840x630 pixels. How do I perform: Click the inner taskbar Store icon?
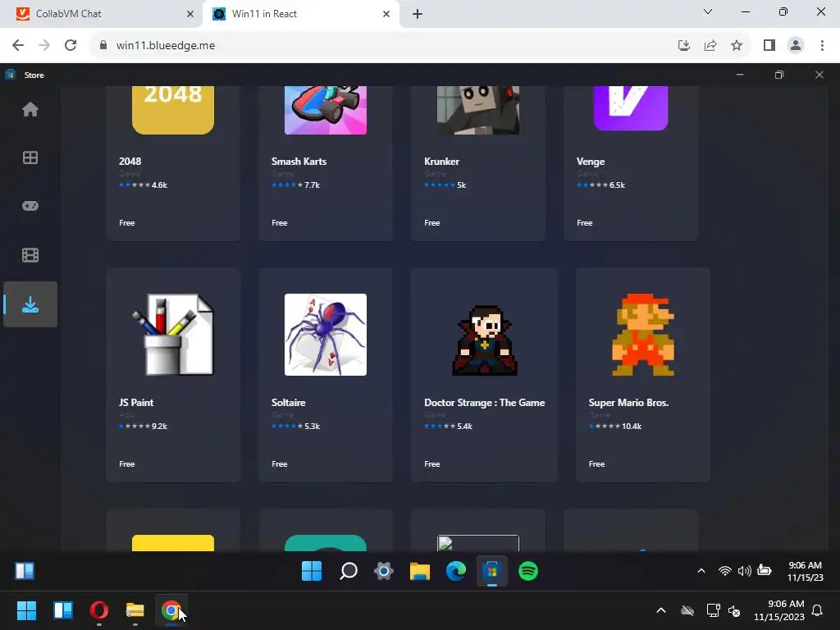point(492,571)
